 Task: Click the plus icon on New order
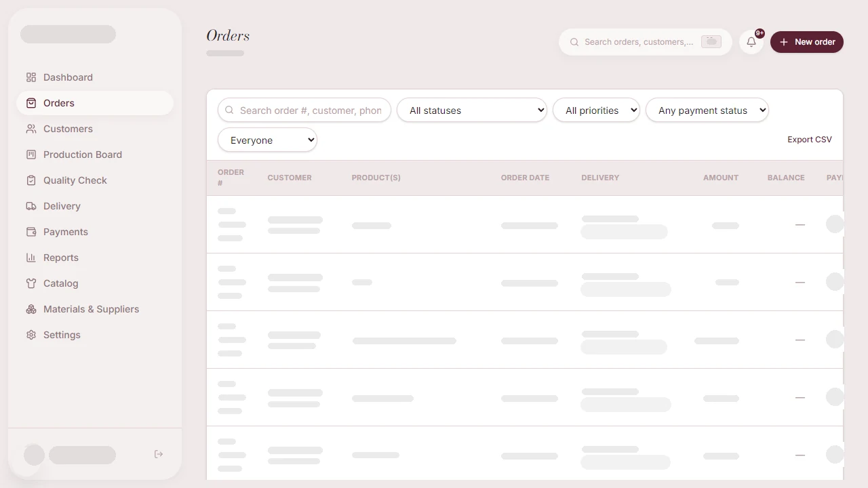pyautogui.click(x=784, y=42)
